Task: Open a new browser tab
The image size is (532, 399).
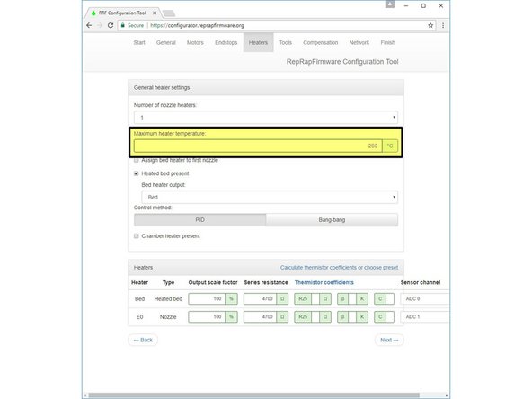Action: click(169, 13)
